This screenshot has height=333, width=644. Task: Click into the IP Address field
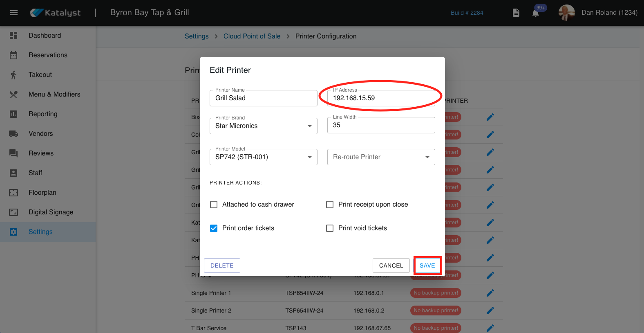click(381, 98)
